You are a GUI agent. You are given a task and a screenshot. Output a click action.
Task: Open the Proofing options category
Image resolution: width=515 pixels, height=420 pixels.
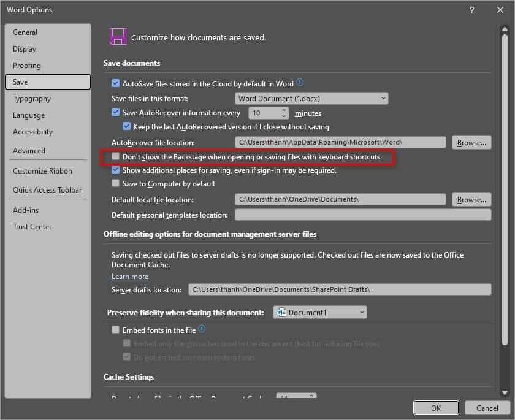pyautogui.click(x=48, y=66)
